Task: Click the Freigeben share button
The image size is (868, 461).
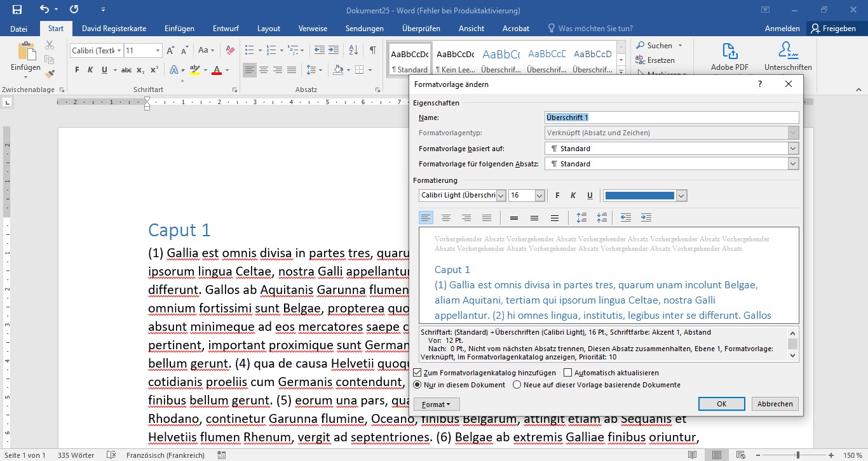Action: click(833, 29)
